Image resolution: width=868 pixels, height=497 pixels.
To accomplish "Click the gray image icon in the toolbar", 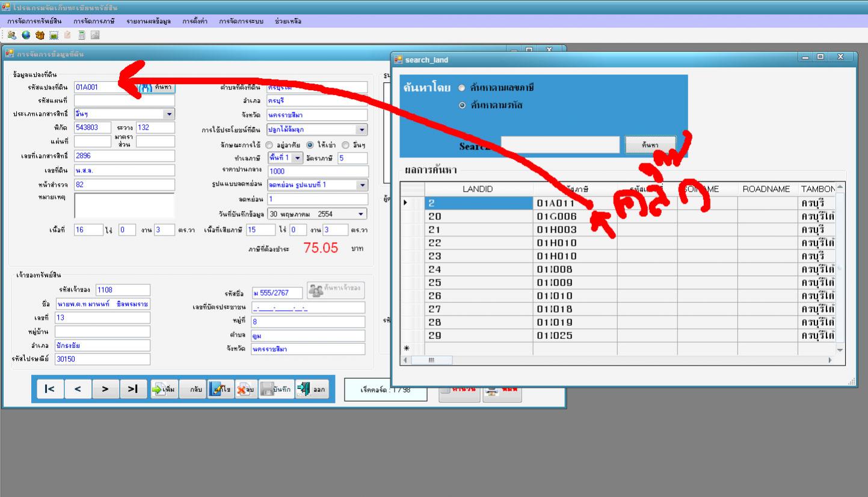I will click(95, 35).
